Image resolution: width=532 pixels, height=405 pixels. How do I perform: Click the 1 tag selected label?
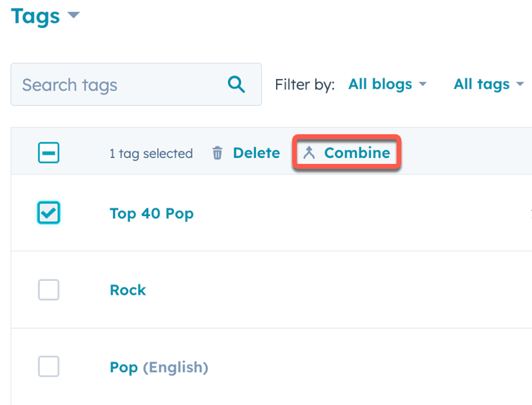[151, 153]
